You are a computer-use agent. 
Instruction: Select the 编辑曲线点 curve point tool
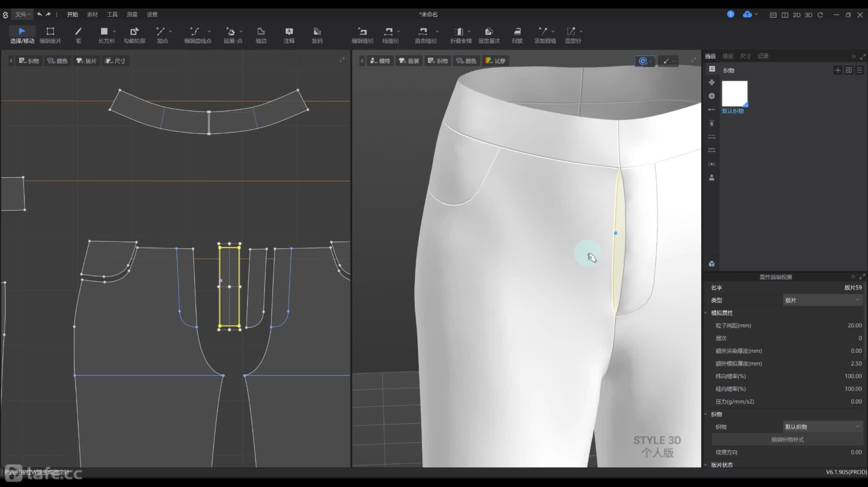coord(197,35)
